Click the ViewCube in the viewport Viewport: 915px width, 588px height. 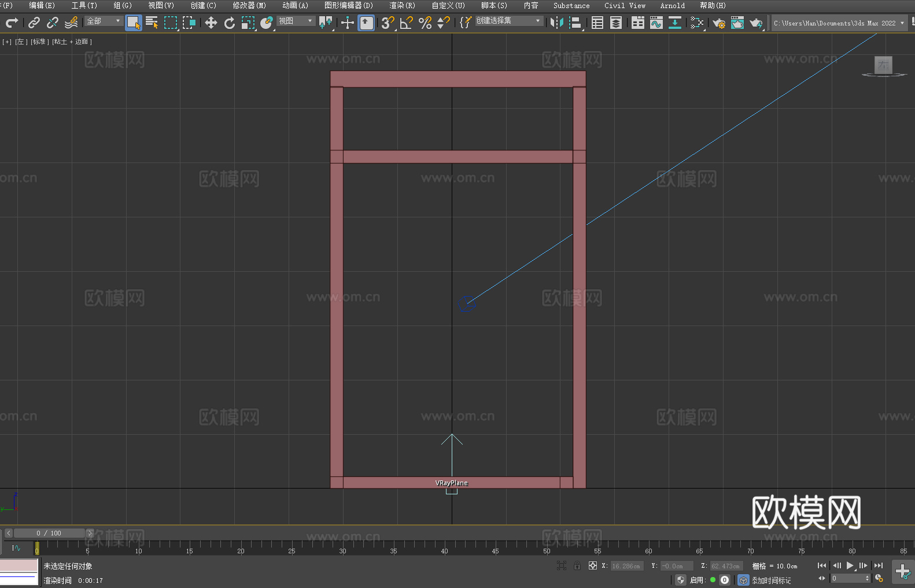point(883,65)
